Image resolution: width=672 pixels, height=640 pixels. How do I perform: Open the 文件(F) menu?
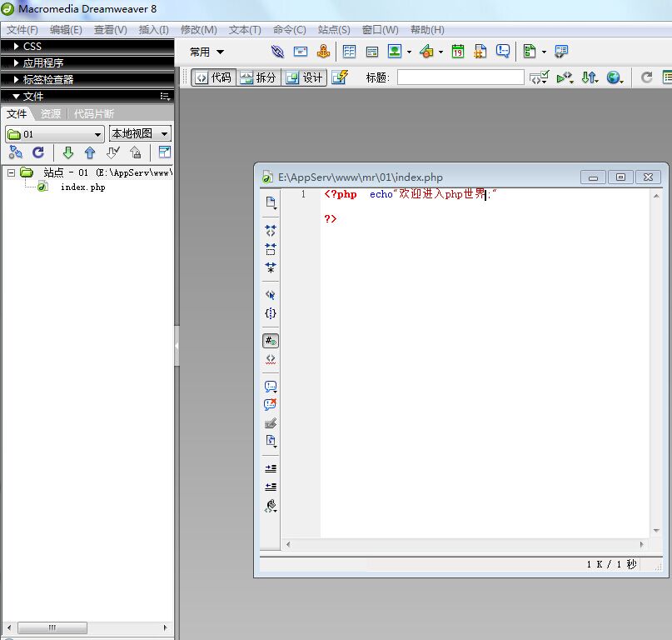pyautogui.click(x=22, y=30)
